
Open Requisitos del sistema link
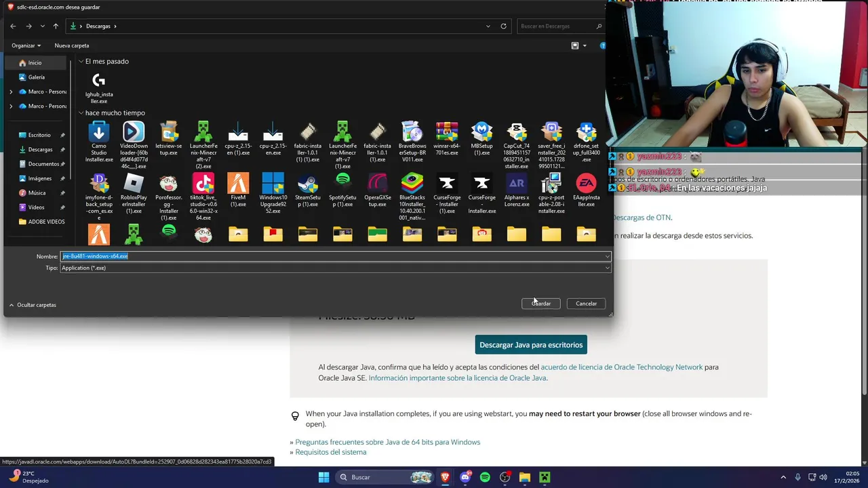[330, 452]
